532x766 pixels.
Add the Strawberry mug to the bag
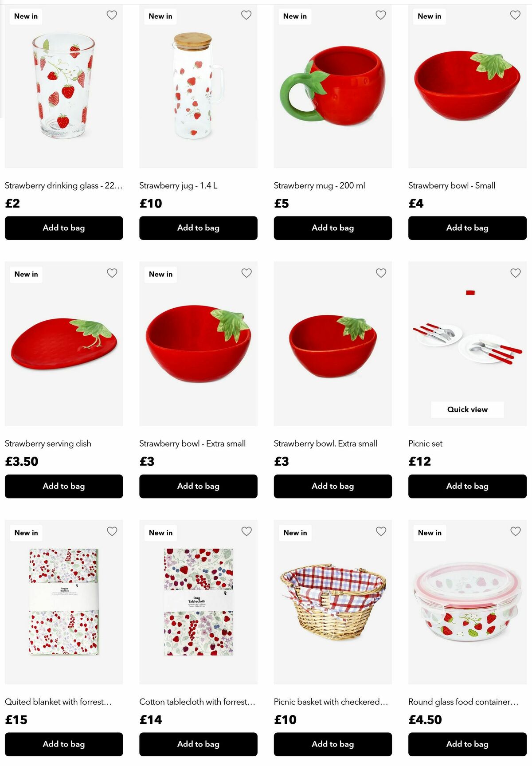pos(333,228)
